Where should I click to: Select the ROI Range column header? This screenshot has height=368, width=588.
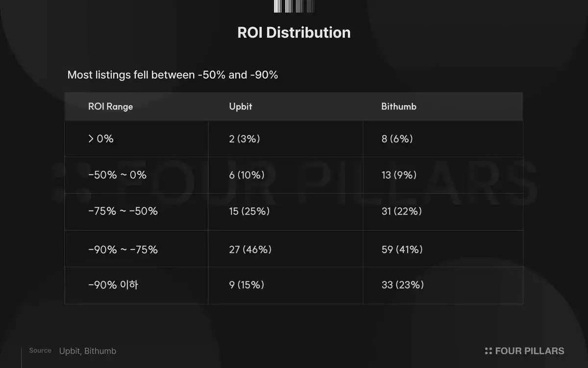pyautogui.click(x=110, y=106)
